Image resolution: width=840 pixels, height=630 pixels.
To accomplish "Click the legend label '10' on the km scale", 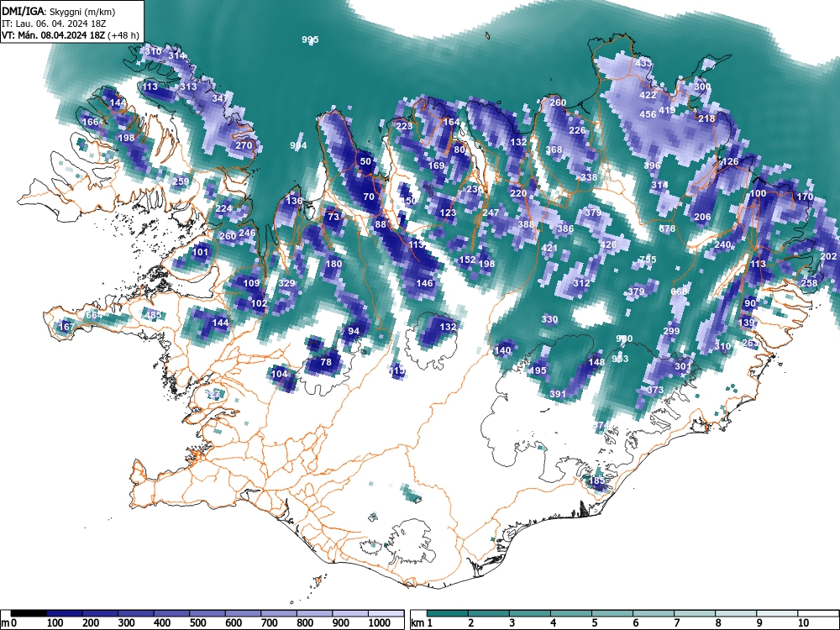I will (804, 623).
